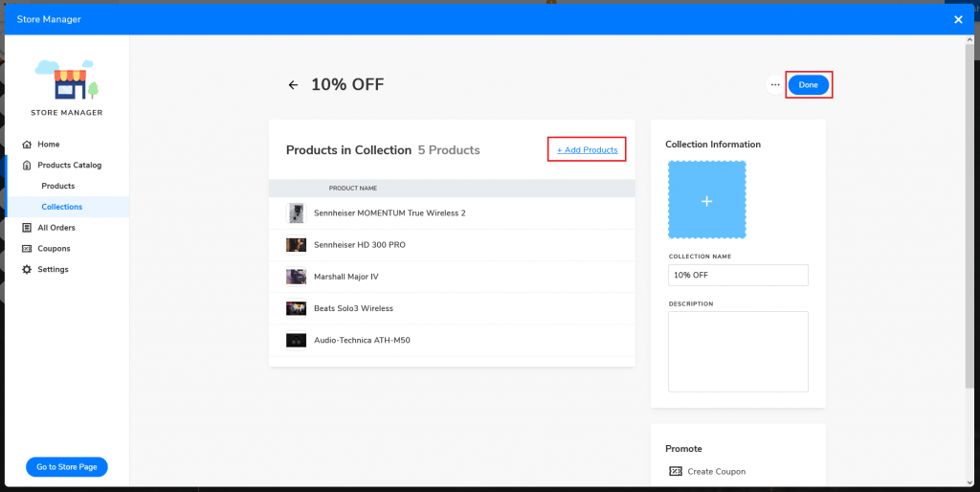This screenshot has height=492, width=980.
Task: Click the Collection Name input field
Action: (738, 275)
